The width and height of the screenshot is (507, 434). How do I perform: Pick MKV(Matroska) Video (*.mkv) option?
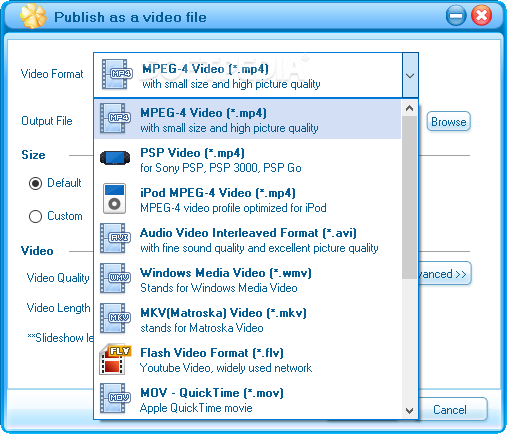(x=247, y=319)
